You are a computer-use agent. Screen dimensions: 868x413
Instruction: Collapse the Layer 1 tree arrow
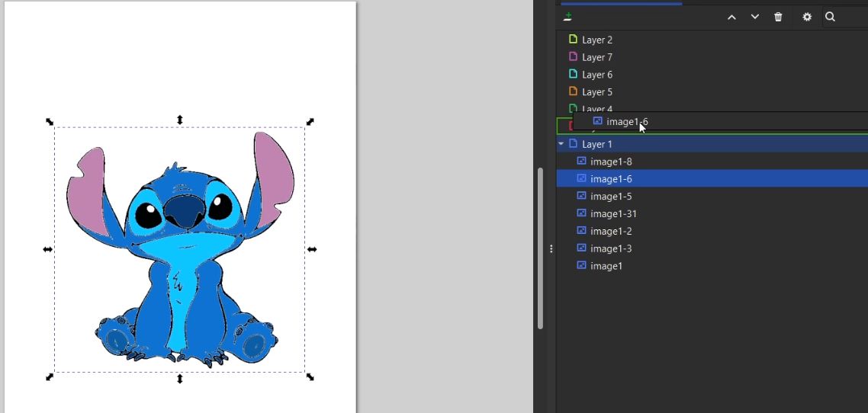(561, 144)
